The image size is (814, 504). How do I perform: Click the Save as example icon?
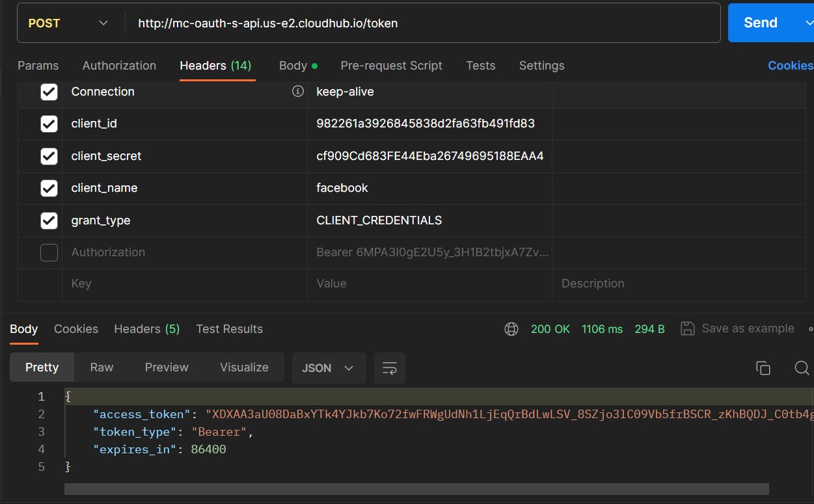687,328
